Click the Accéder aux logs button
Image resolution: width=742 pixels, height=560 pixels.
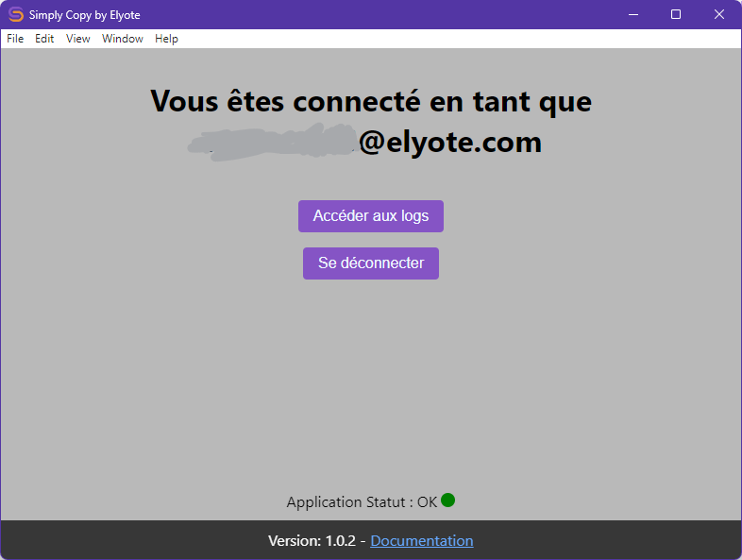370,216
